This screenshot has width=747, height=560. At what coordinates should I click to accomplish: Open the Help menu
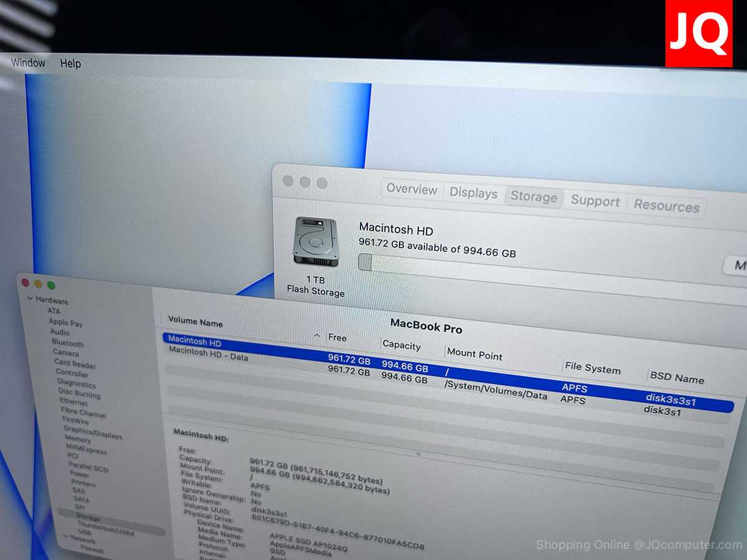(70, 63)
